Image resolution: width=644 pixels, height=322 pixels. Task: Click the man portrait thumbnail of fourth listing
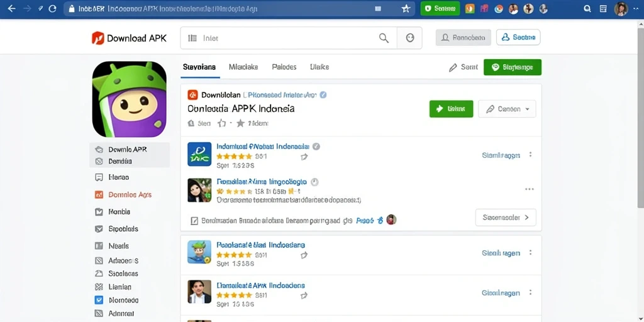click(x=199, y=292)
